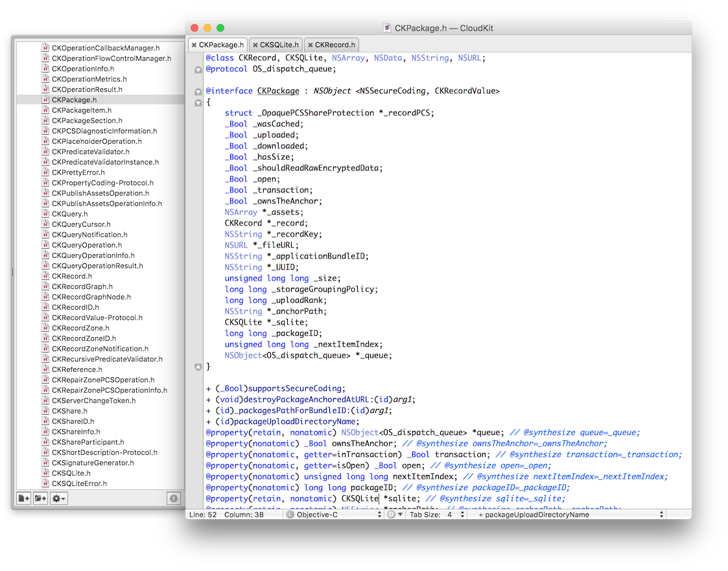
Task: Select CKRecordZoneID.h in the drawer
Action: [x=84, y=338]
